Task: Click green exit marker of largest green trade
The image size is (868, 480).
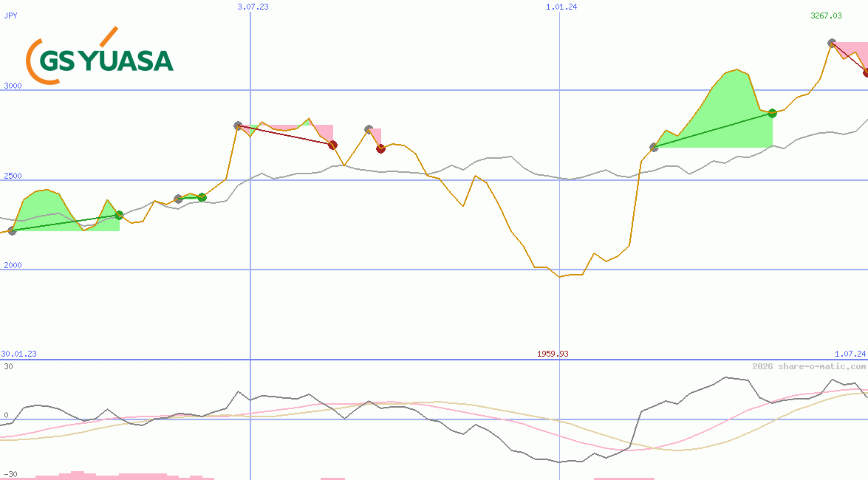Action: pos(772,113)
